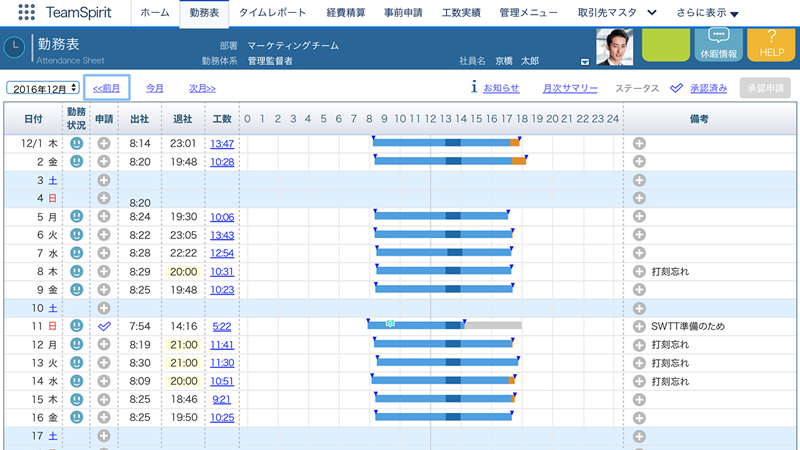Click the clock icon beside 勤務表 title
Viewport: 800px width, 450px height.
click(16, 47)
